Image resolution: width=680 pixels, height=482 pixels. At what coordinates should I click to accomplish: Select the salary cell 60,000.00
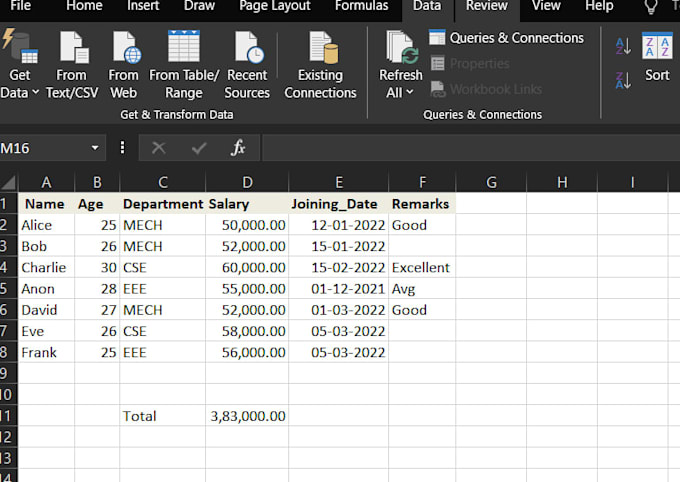coord(247,267)
